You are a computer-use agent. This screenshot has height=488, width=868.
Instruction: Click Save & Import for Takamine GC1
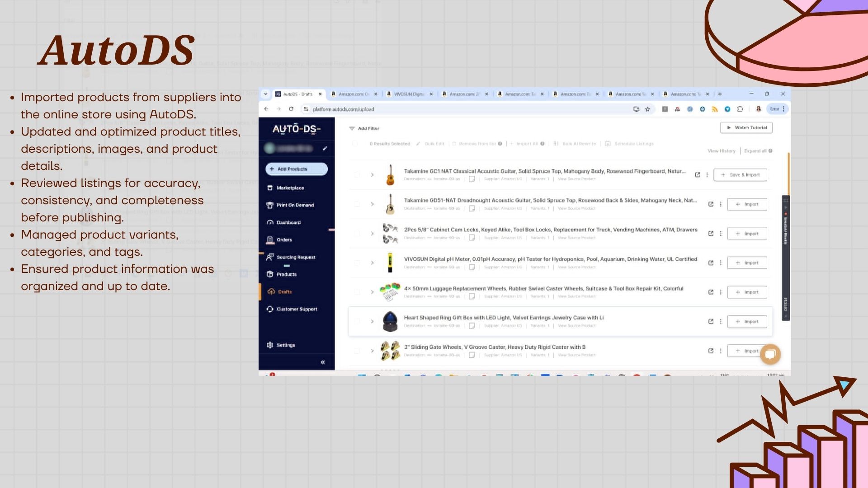[740, 175]
